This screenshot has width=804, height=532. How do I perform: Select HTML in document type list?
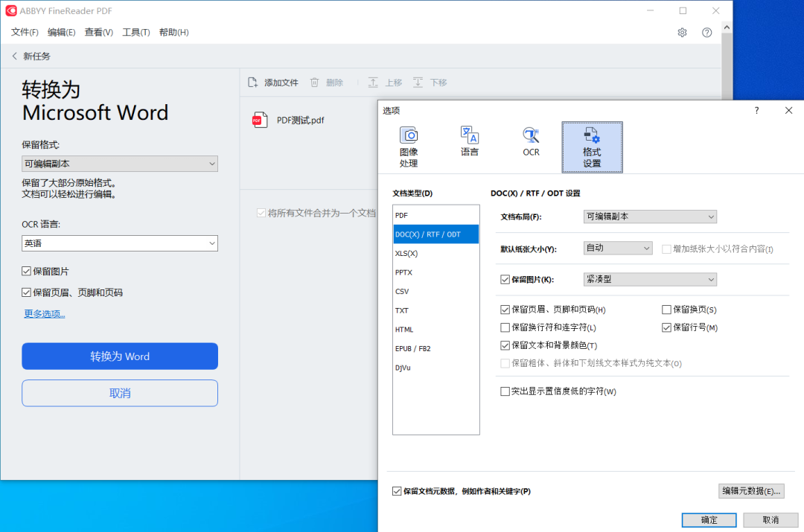pos(435,329)
